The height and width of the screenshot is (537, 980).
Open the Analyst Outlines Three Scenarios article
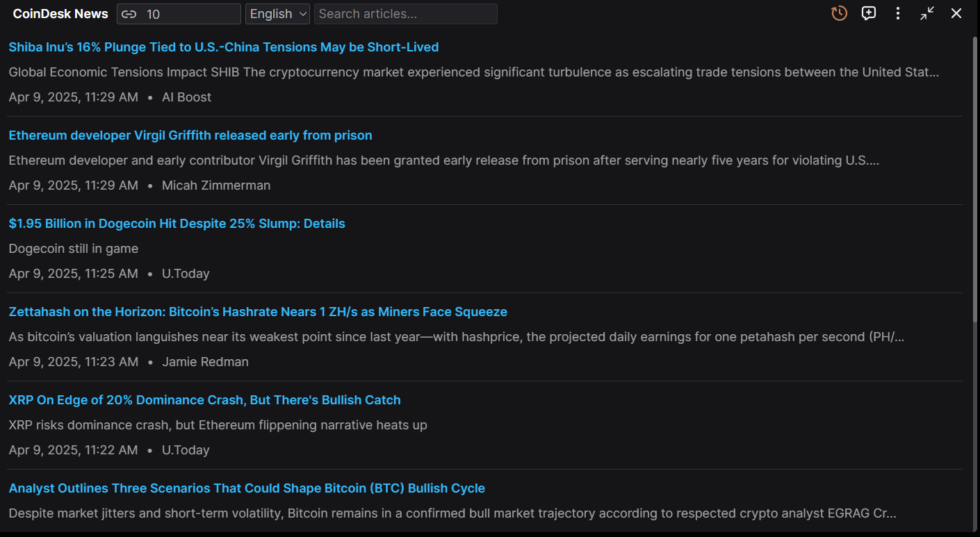click(x=247, y=488)
